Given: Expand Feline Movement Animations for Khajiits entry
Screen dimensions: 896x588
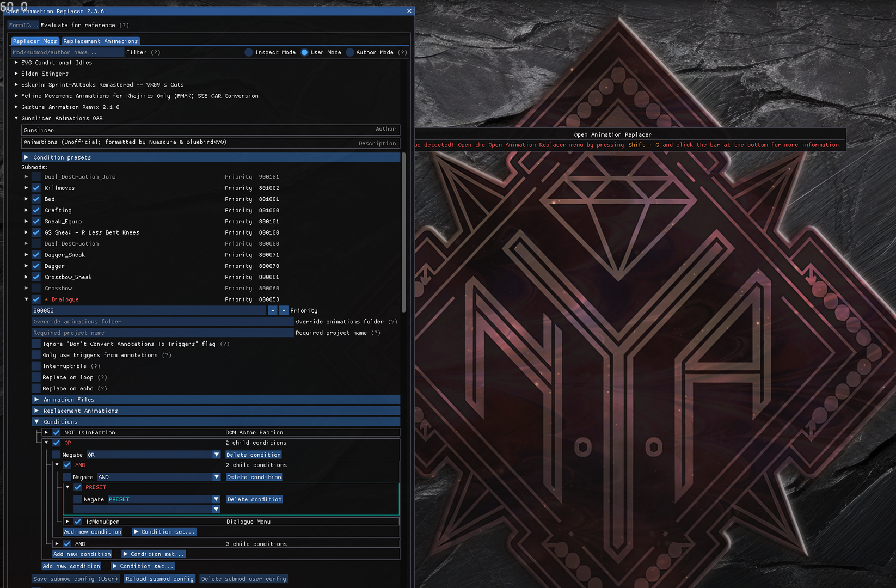Looking at the screenshot, I should (16, 96).
